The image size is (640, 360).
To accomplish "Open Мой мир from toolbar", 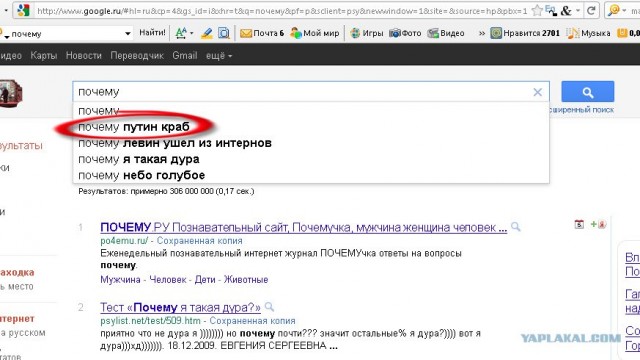I will coord(315,33).
